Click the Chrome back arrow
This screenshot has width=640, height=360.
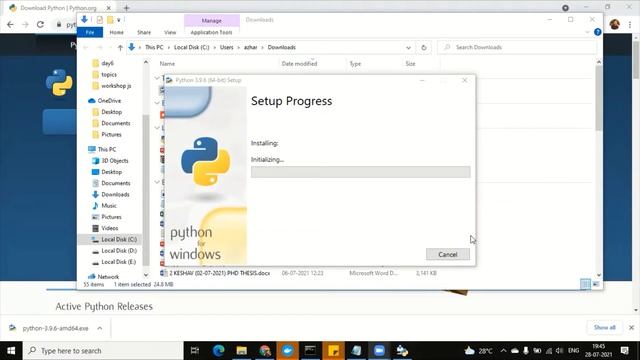tap(11, 24)
